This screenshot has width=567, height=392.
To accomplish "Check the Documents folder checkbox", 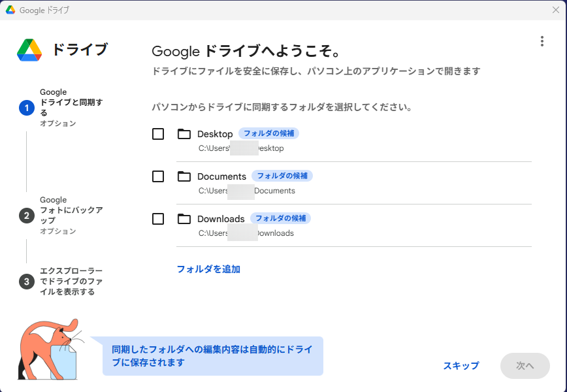I will 158,176.
